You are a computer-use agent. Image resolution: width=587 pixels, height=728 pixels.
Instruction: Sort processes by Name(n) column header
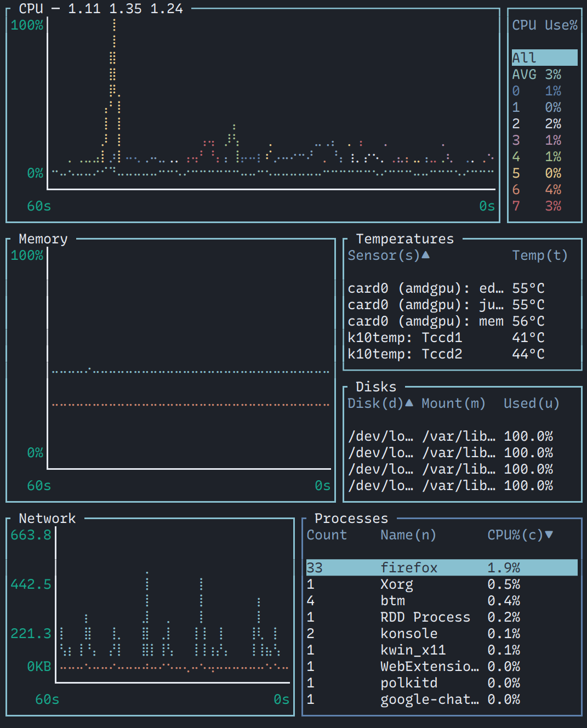pos(408,535)
